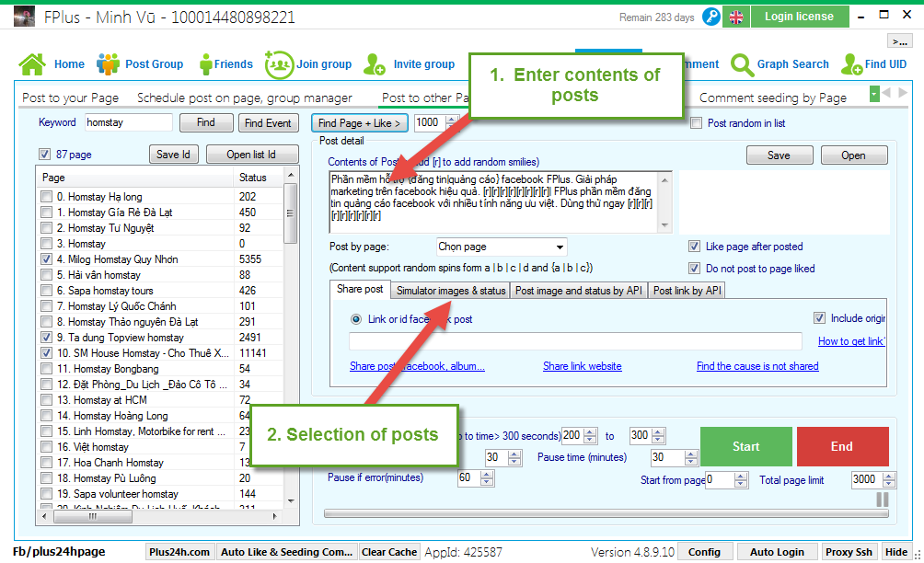Click the Proxy Ssh button

coord(849,552)
